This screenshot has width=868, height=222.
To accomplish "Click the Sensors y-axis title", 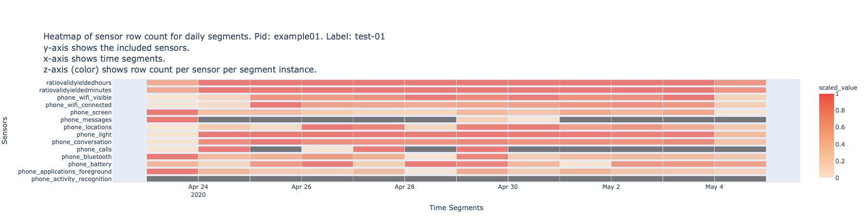I will (x=5, y=131).
